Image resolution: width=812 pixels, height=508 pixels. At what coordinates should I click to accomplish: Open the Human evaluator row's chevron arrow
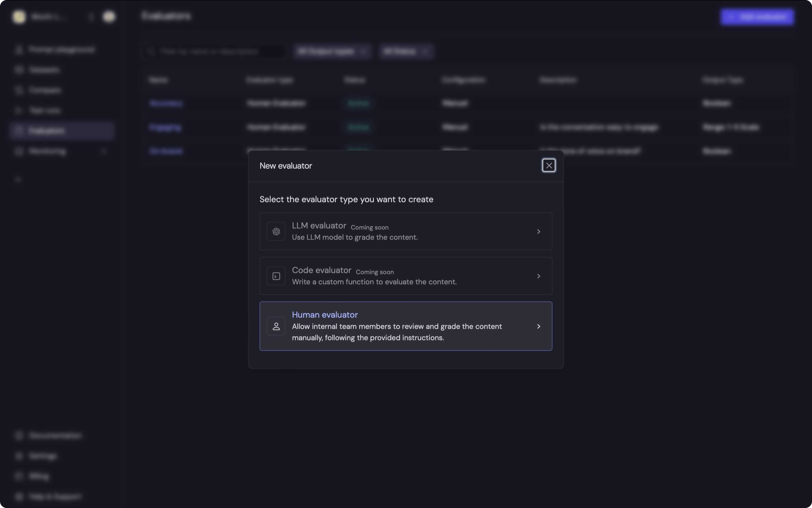coord(539,326)
